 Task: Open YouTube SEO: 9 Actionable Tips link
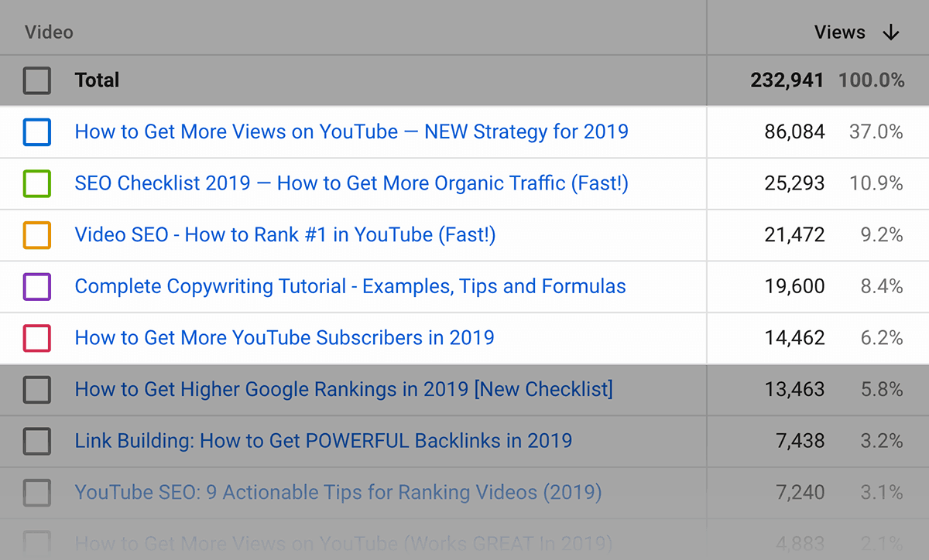338,492
